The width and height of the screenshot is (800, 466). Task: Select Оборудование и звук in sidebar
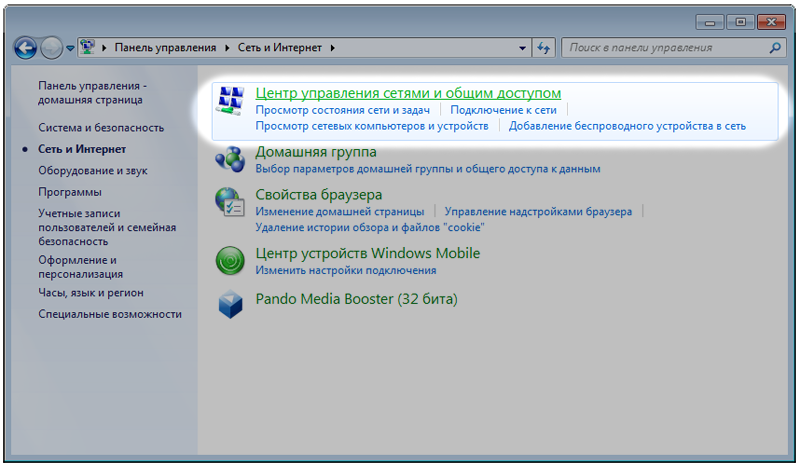(x=93, y=171)
